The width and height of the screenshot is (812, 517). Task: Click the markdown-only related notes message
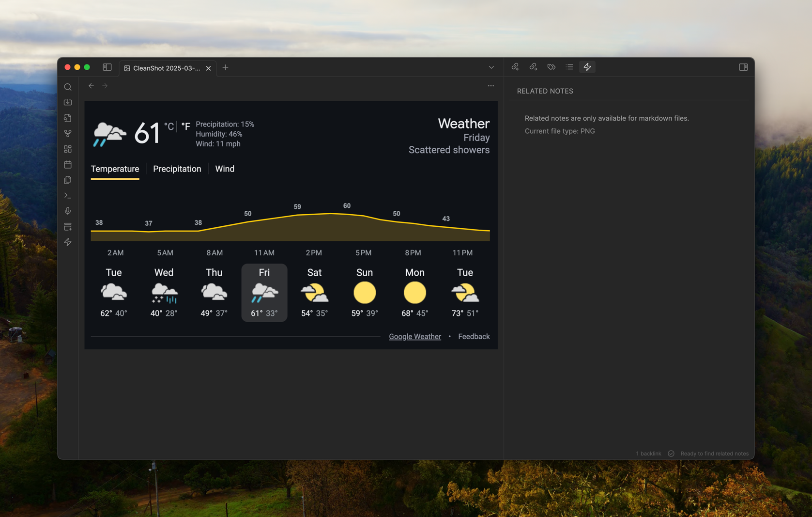607,118
